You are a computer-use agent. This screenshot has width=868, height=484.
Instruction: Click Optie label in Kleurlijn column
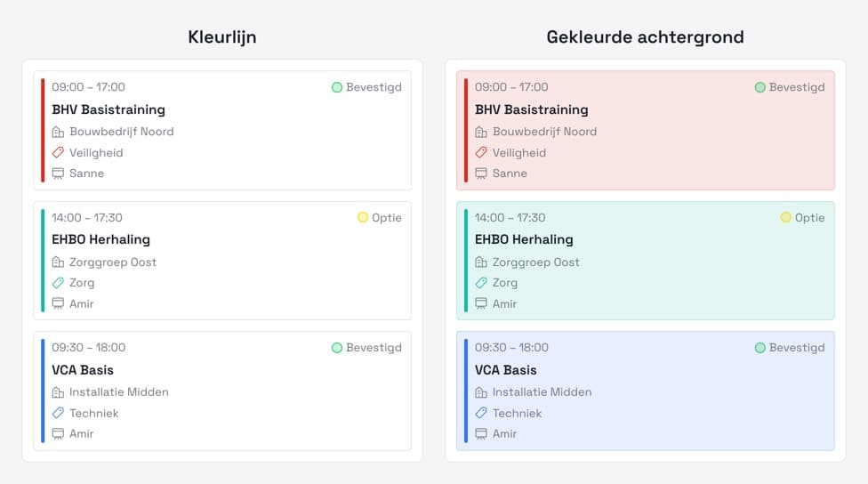(386, 218)
